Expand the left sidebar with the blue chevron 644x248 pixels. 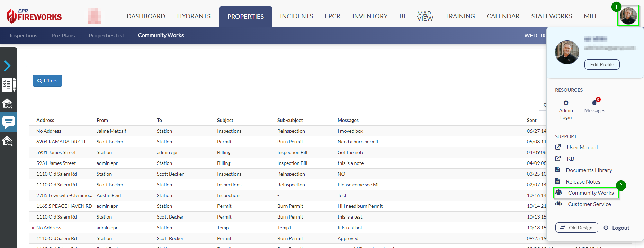7,65
